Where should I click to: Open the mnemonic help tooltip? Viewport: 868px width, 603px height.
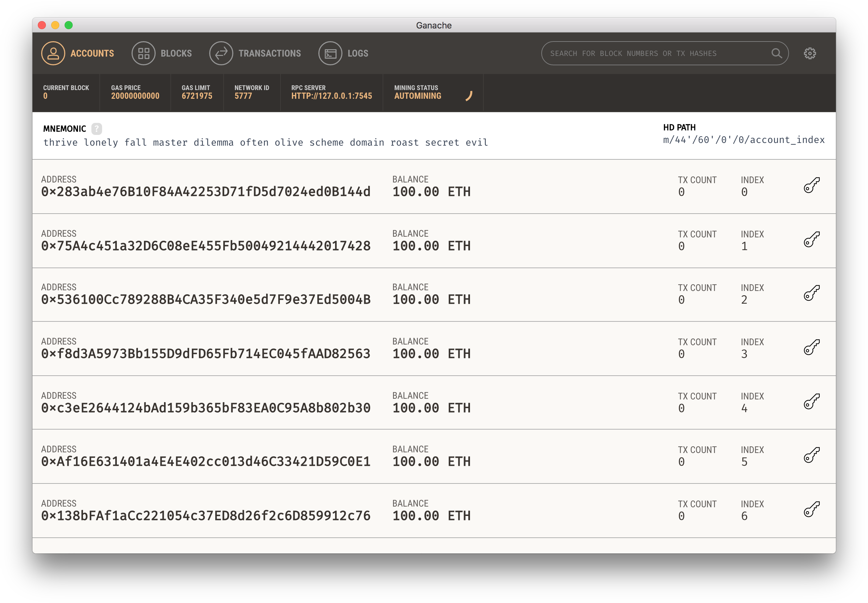[97, 129]
